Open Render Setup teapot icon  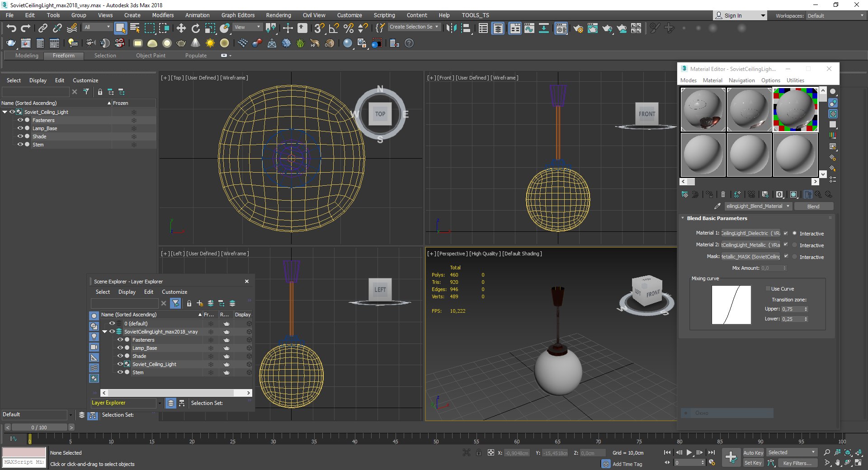tap(578, 28)
